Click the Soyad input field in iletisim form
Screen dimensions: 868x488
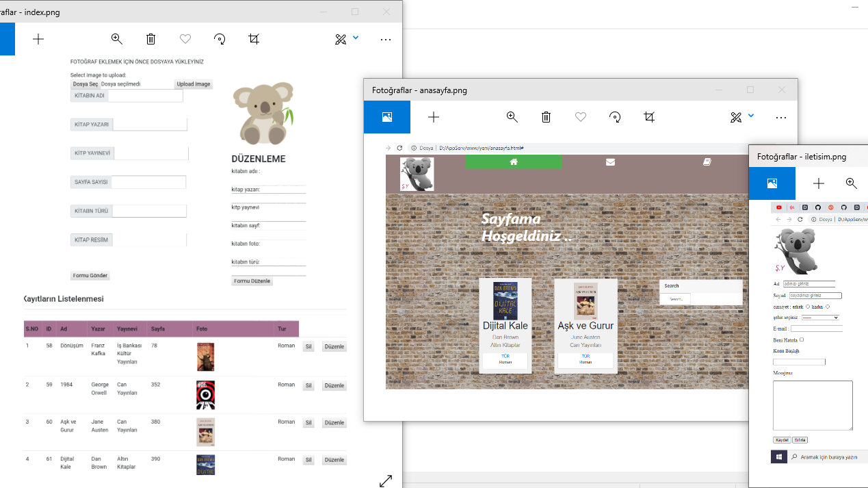(x=815, y=296)
